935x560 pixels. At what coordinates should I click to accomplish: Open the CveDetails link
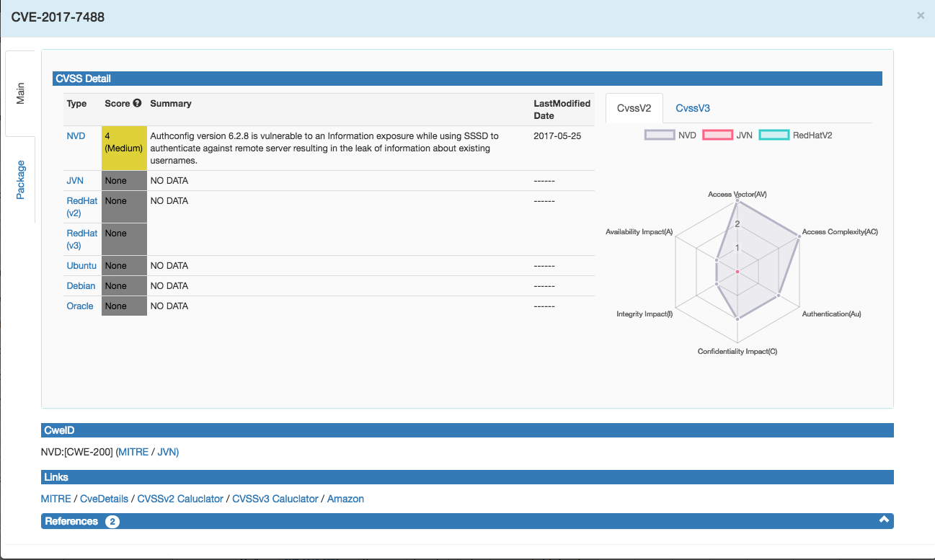click(x=104, y=499)
